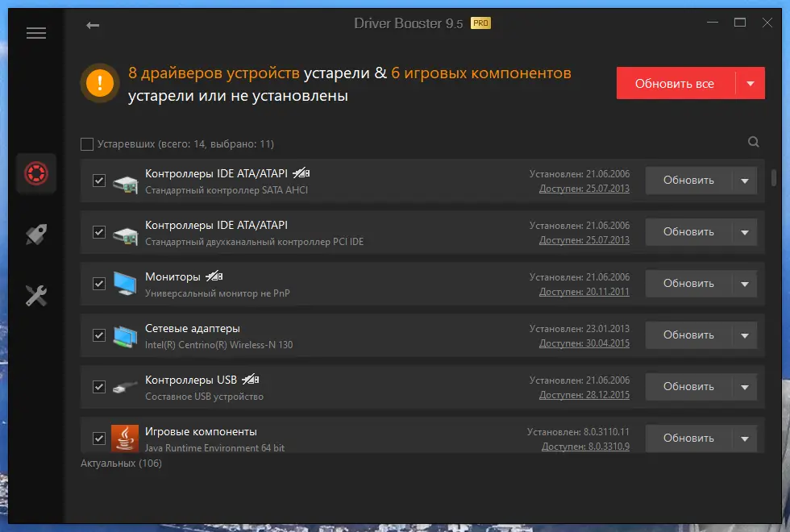Toggle the Устаревших select-all checkbox
The height and width of the screenshot is (532, 790).
pos(87,144)
